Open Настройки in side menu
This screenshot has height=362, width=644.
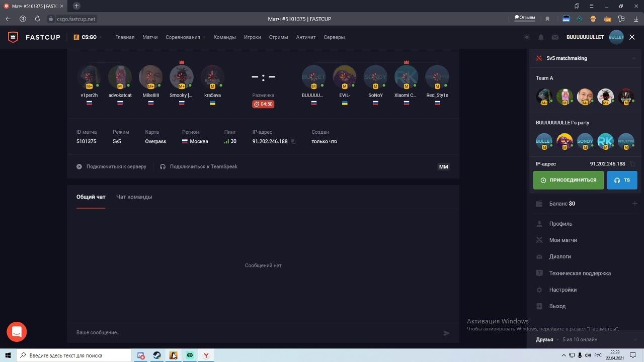563,290
